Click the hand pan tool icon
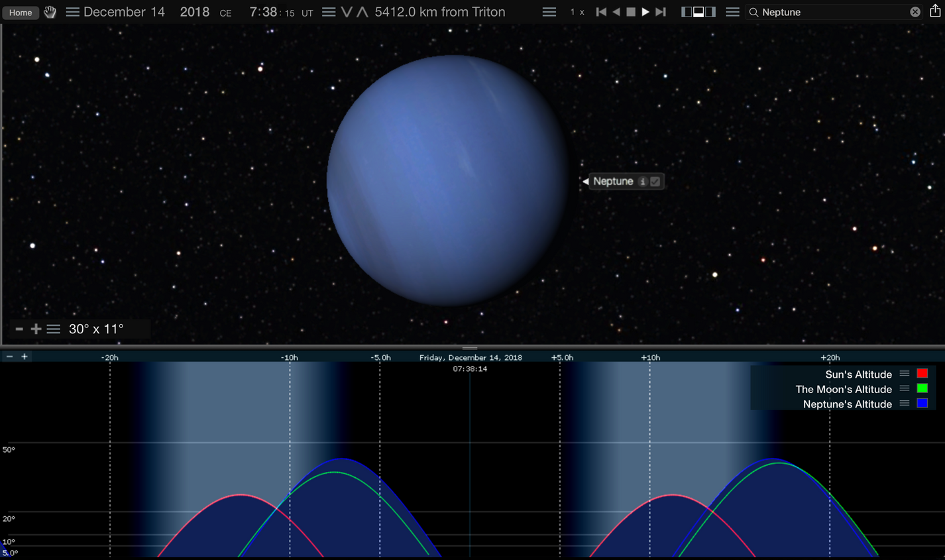Image resolution: width=945 pixels, height=560 pixels. click(x=50, y=11)
